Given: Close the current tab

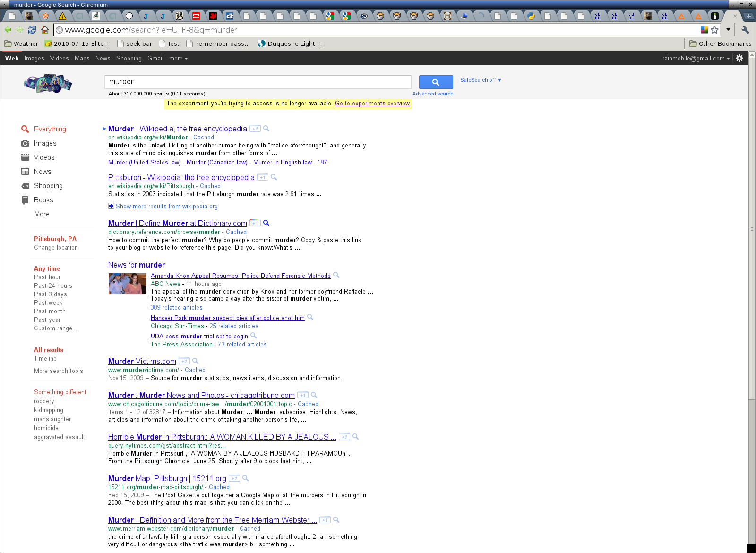Looking at the screenshot, I should [735, 16].
